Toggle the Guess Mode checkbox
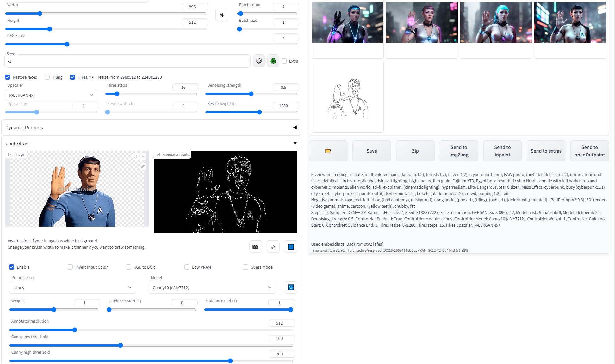Screen dimensions: 615x364 [245, 267]
